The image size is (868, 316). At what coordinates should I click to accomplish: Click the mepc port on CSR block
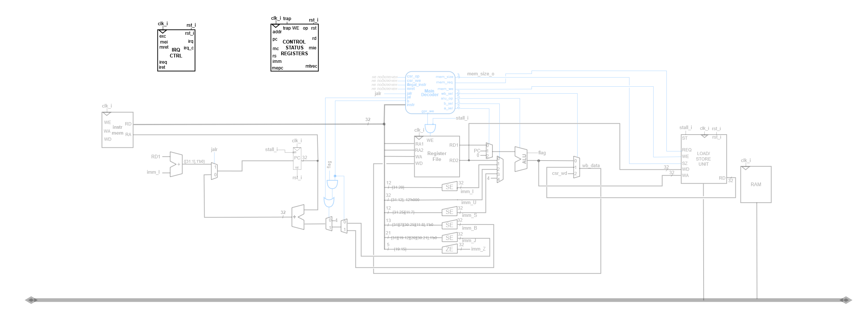(278, 68)
